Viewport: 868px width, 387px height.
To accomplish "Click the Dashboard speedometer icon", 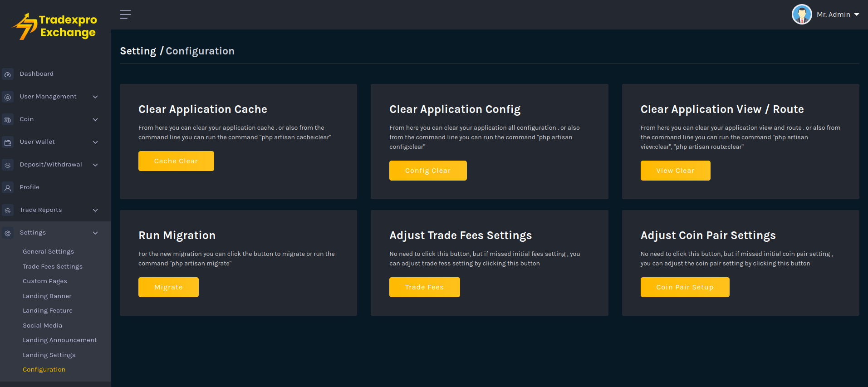I will (8, 74).
